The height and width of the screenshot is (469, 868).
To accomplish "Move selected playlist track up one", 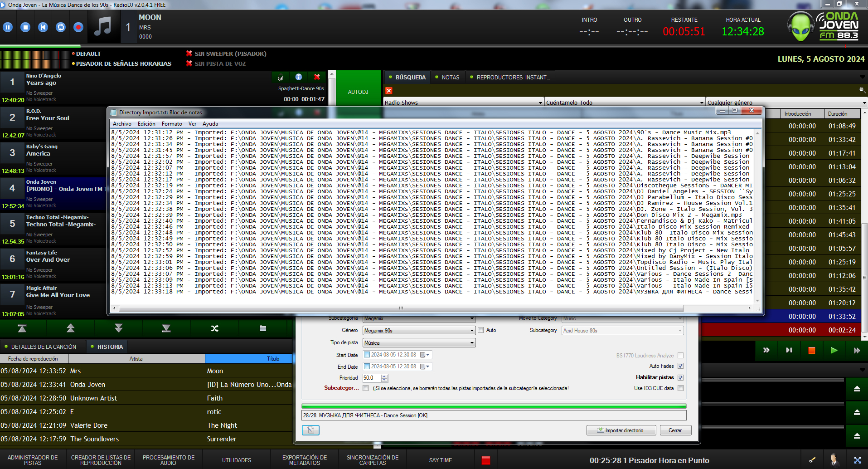I will pos(70,328).
